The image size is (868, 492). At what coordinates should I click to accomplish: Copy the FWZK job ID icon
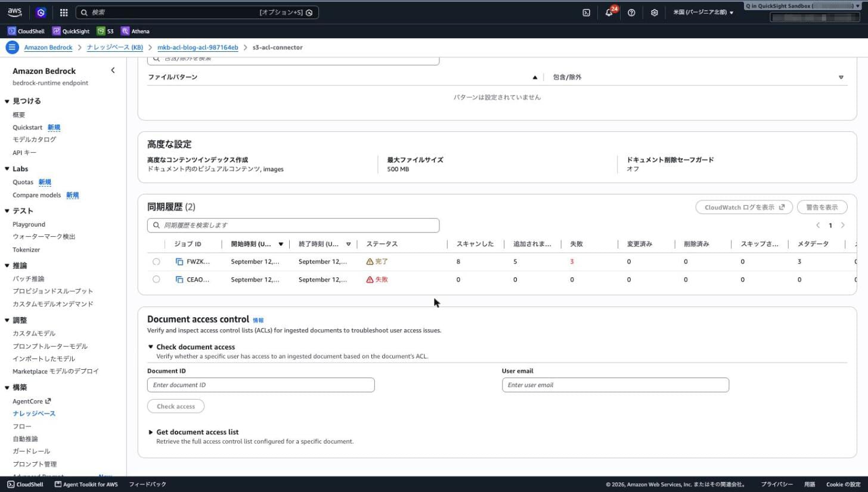pos(179,261)
